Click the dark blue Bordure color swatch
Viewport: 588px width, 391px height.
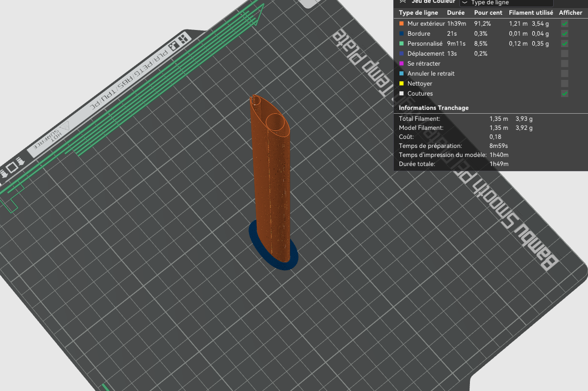(402, 33)
